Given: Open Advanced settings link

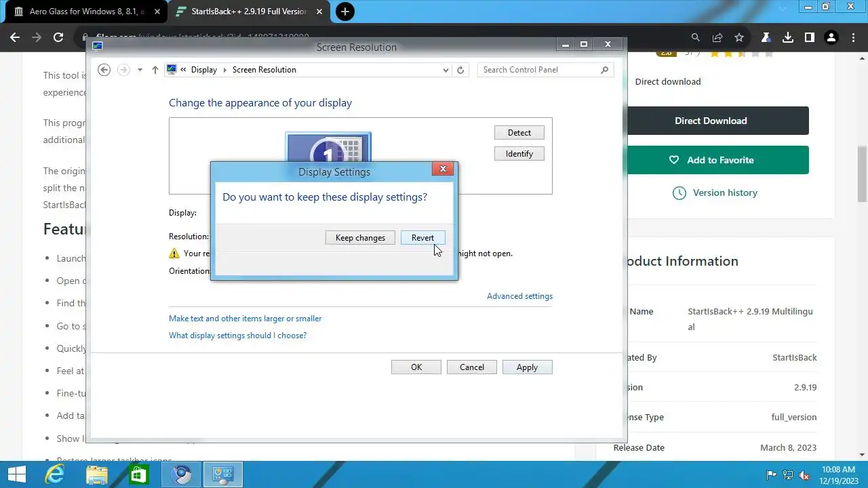Looking at the screenshot, I should [519, 296].
